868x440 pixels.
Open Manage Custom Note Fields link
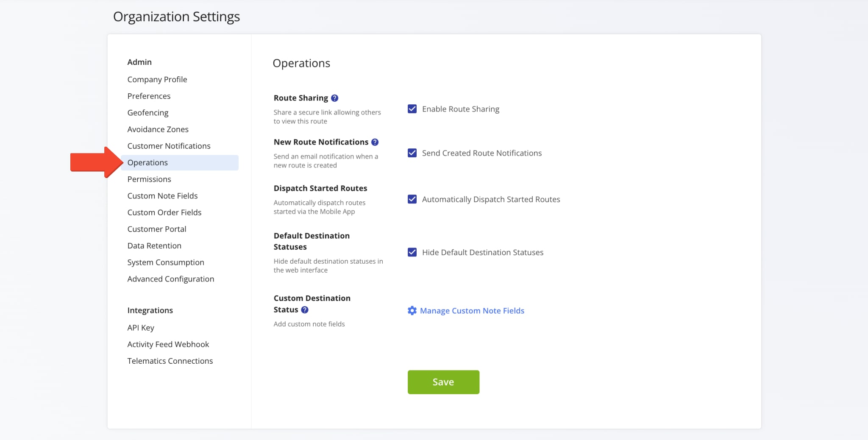coord(472,311)
